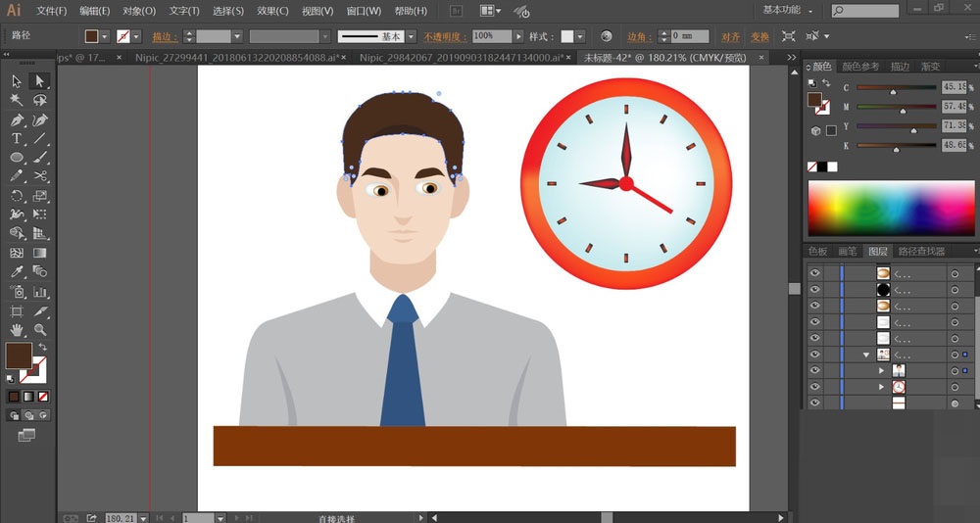Select the Hand tool
The image size is (980, 523).
pos(17,329)
